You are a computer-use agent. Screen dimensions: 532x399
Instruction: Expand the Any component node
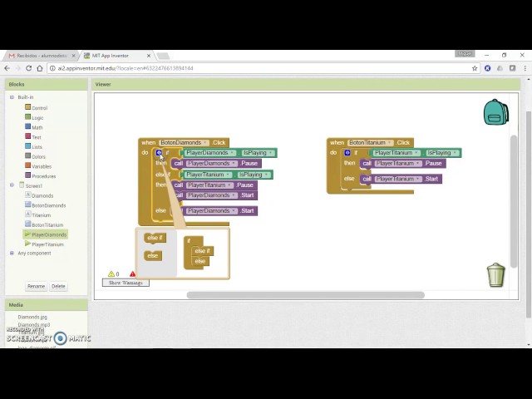(12, 253)
